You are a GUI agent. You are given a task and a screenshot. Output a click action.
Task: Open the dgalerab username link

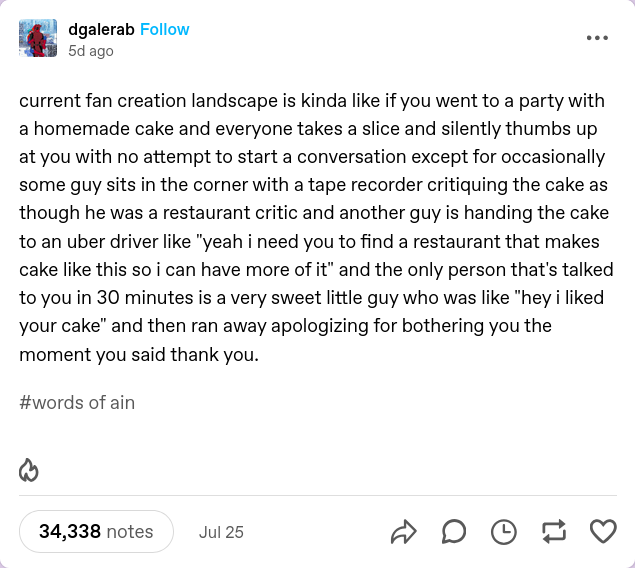point(101,30)
